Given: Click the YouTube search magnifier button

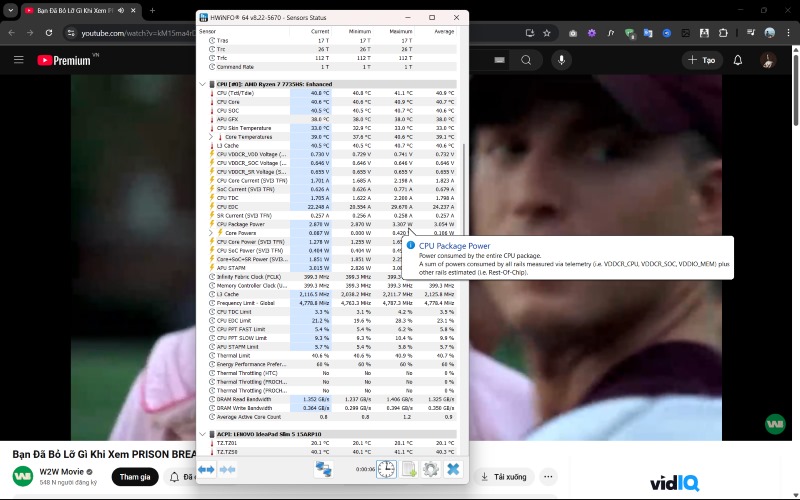Looking at the screenshot, I should pos(526,60).
